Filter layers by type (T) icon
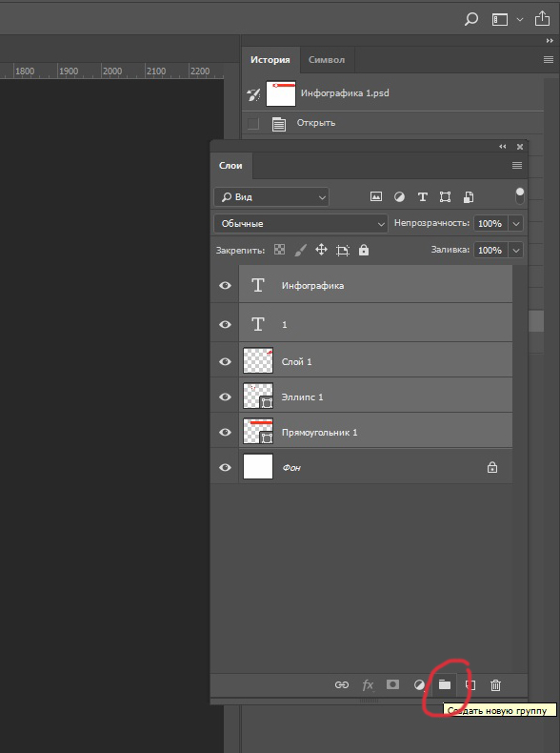Viewport: 560px width, 753px height. coord(422,197)
